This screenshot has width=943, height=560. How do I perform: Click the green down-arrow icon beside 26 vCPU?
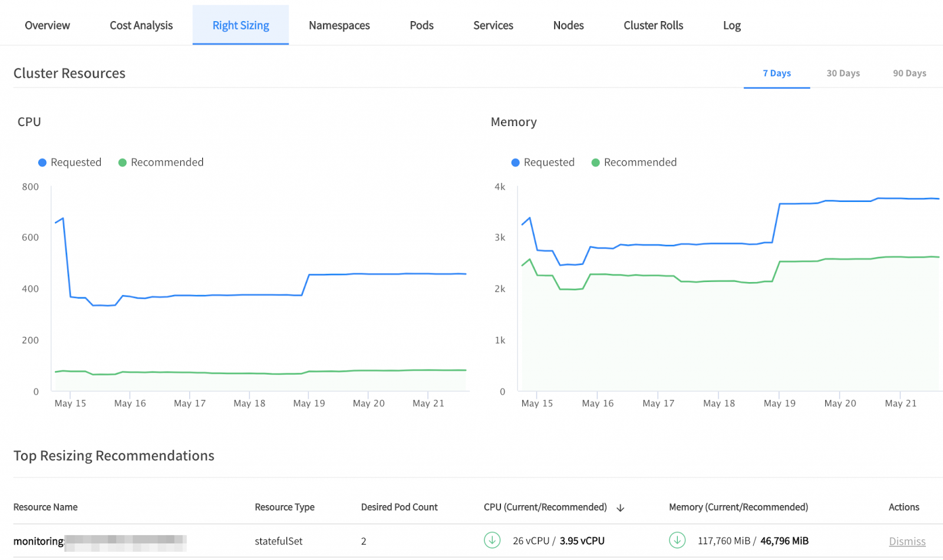pyautogui.click(x=492, y=540)
